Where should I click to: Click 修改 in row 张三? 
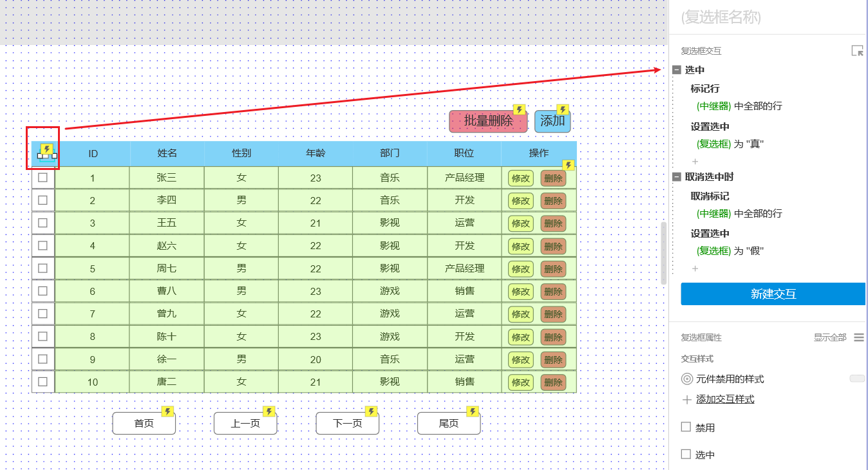521,178
